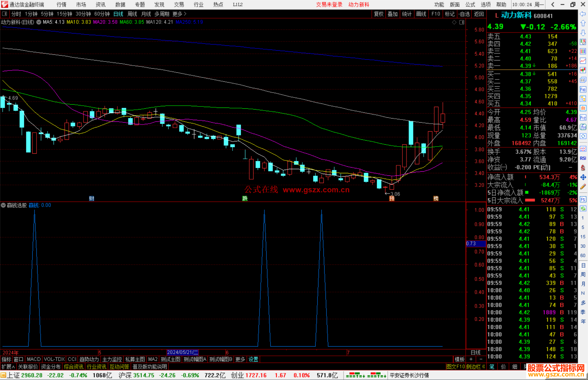
Task: Click the f(x) formula sidebar icon
Action: point(583,127)
